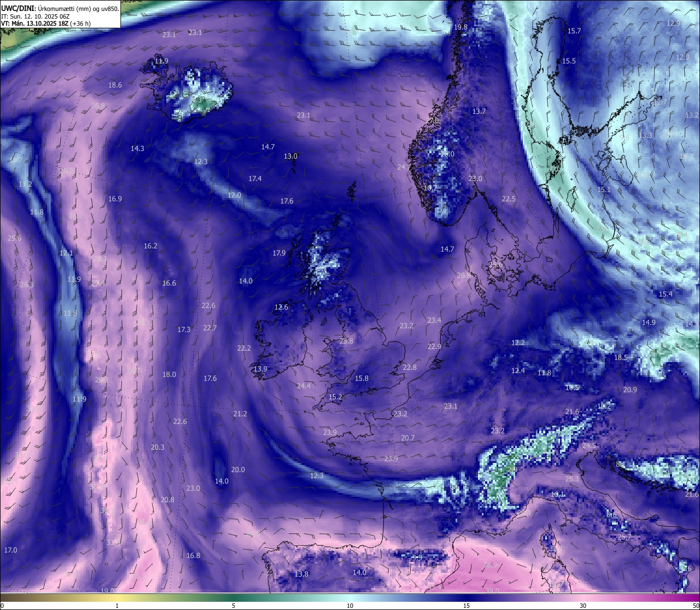Click the '(+36 h)' forecast offset text
The image size is (700, 610).
(79, 24)
